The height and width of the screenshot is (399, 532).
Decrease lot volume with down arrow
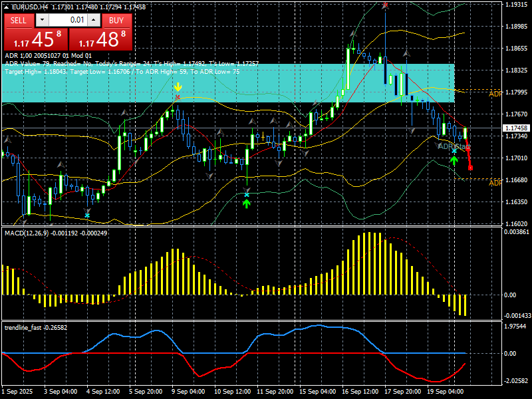pyautogui.click(x=42, y=20)
